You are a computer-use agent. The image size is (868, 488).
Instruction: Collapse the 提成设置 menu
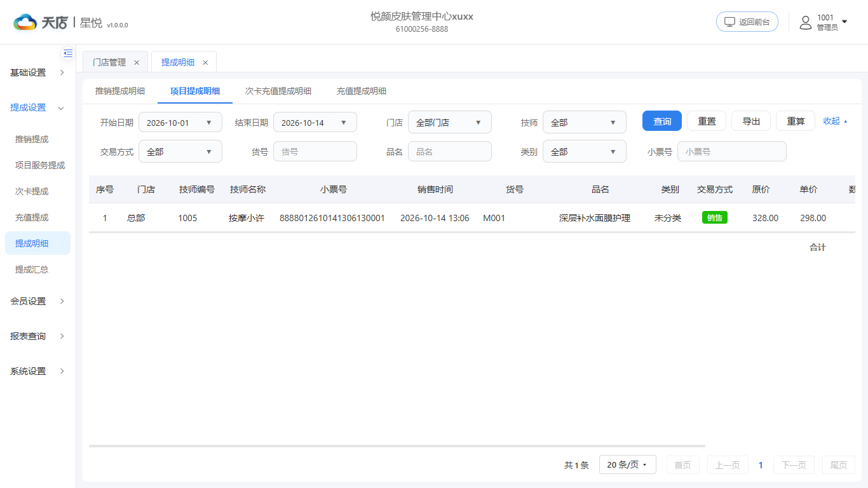point(37,107)
